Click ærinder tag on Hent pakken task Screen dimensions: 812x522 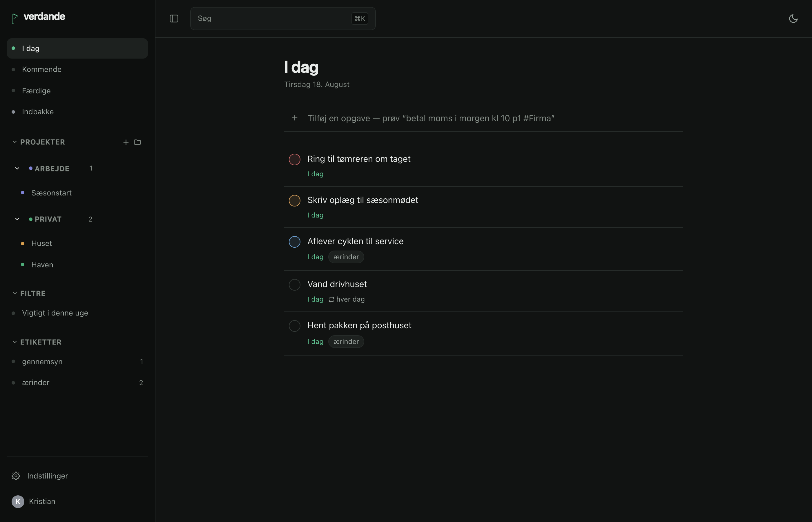point(346,342)
